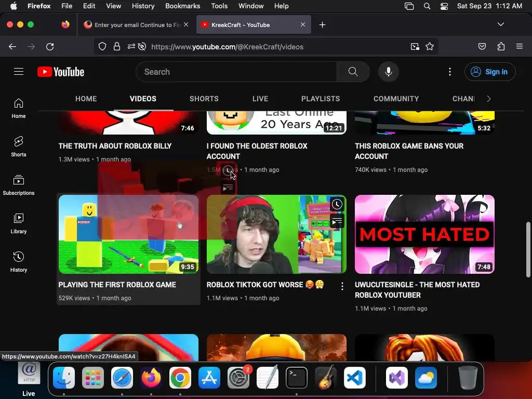List all tabs dropdown arrow

500,24
